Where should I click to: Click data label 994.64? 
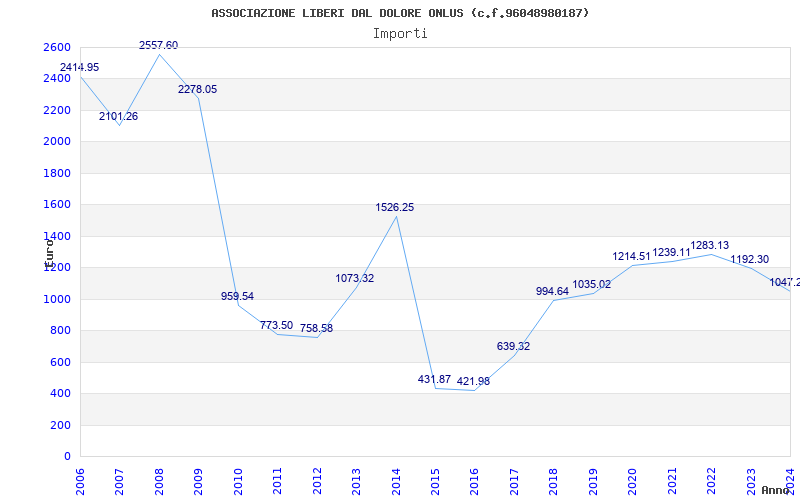click(552, 291)
